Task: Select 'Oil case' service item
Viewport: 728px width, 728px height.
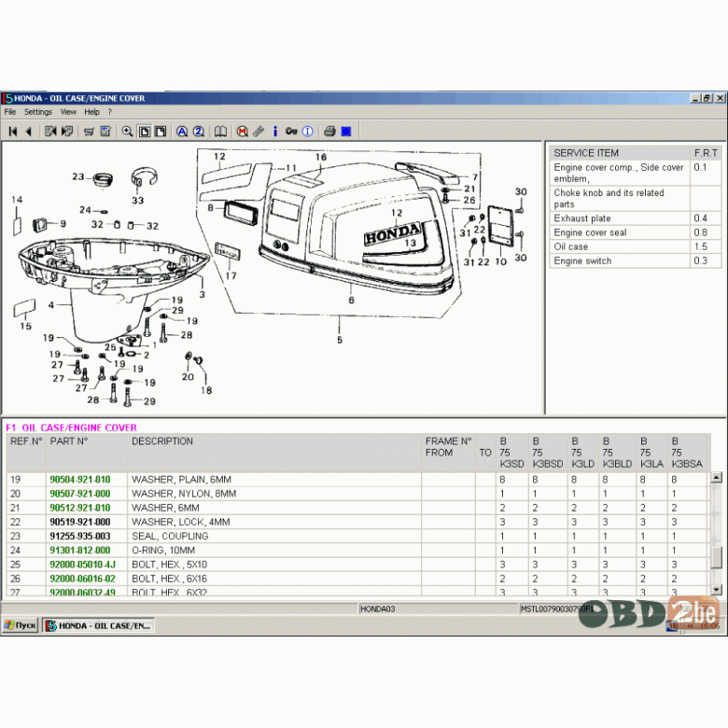Action: (x=570, y=247)
